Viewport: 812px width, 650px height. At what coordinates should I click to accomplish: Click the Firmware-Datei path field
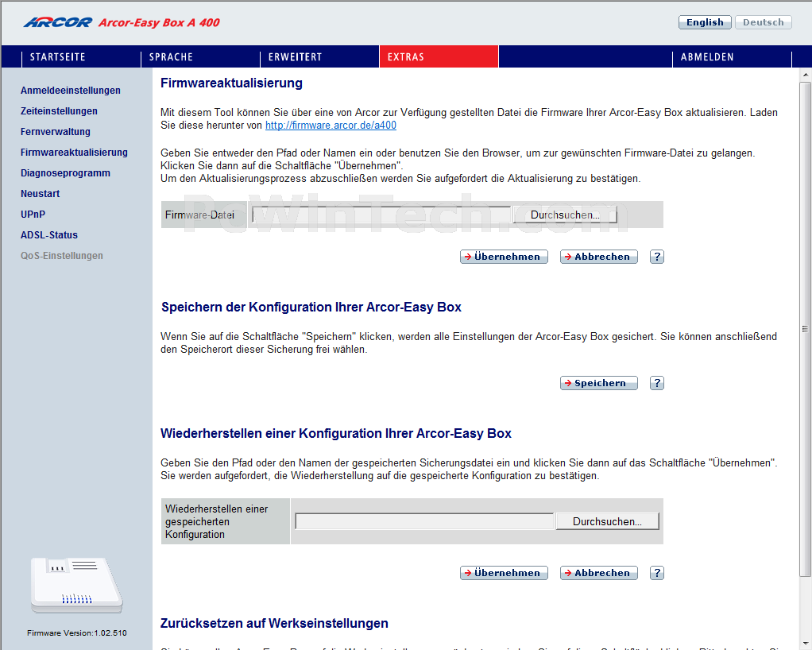(x=381, y=215)
